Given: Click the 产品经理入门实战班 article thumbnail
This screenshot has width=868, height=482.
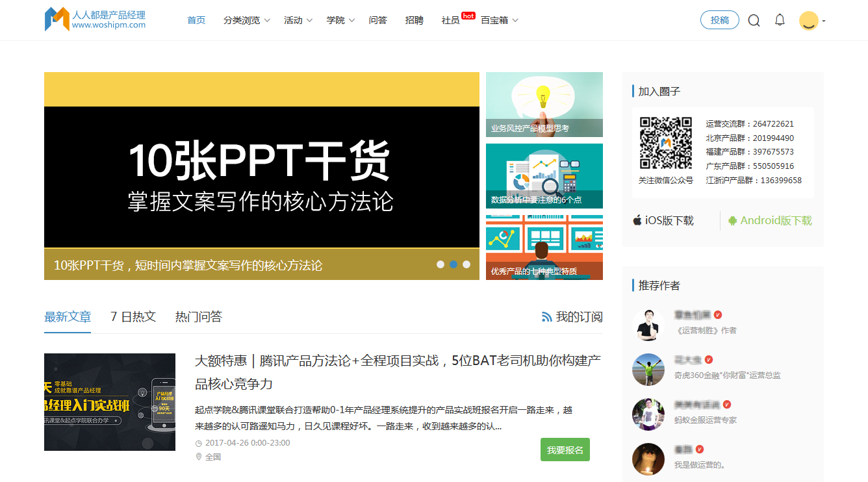Looking at the screenshot, I should point(110,402).
